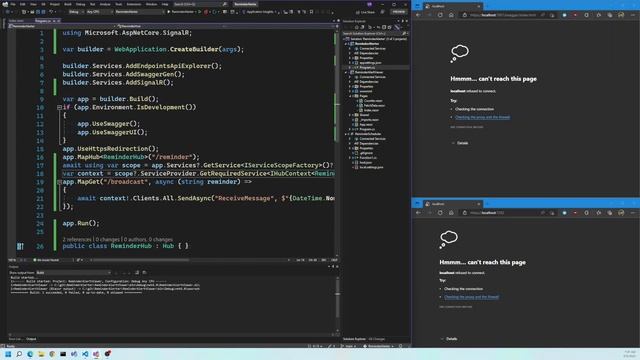Screen dimensions: 640x360
Task: Click Collapse All in Solution Explorer toolbar
Action: click(384, 27)
